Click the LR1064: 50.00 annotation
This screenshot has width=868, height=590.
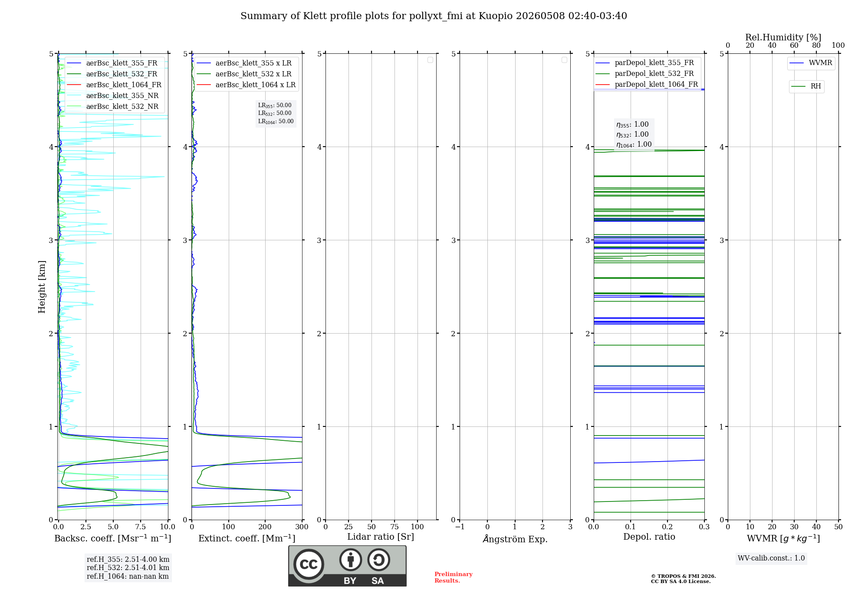pyautogui.click(x=276, y=121)
